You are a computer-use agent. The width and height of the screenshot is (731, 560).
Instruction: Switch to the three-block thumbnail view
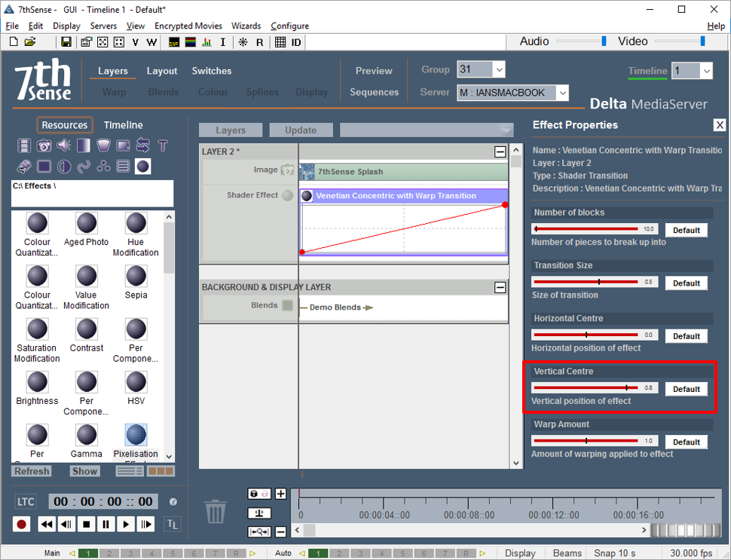161,471
